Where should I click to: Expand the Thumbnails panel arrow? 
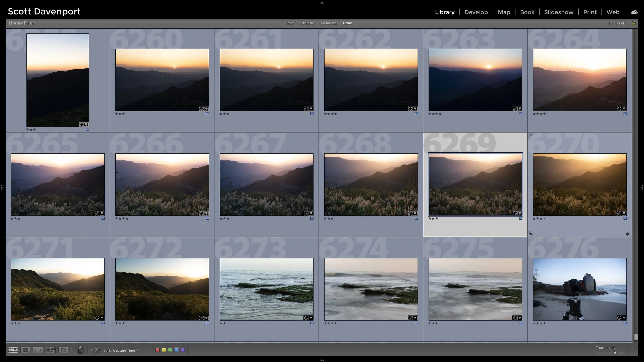pos(633,350)
